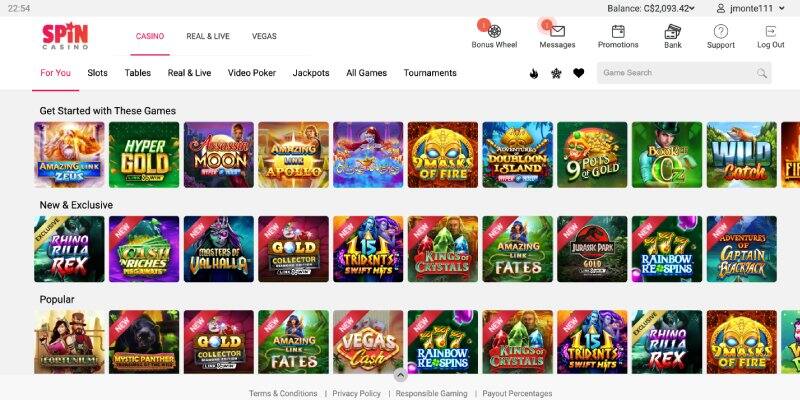Image resolution: width=800 pixels, height=400 pixels.
Task: Show hot games with flame icon
Action: coord(534,73)
